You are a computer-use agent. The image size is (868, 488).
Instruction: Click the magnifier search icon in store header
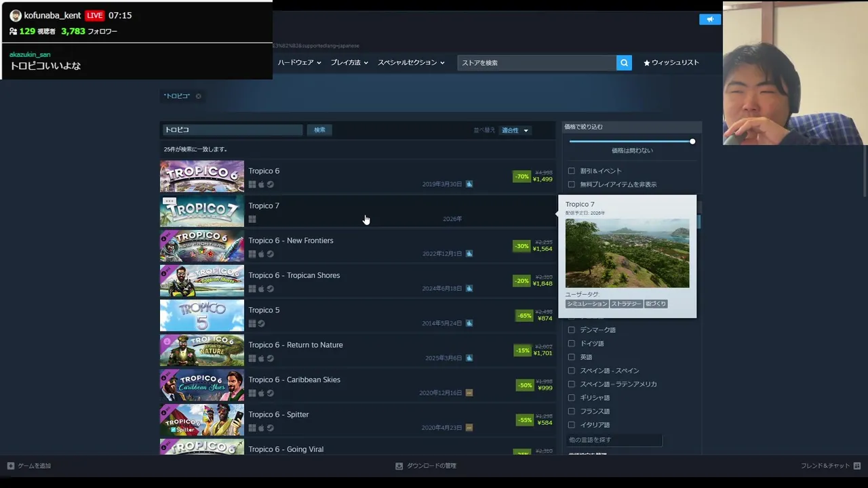624,62
